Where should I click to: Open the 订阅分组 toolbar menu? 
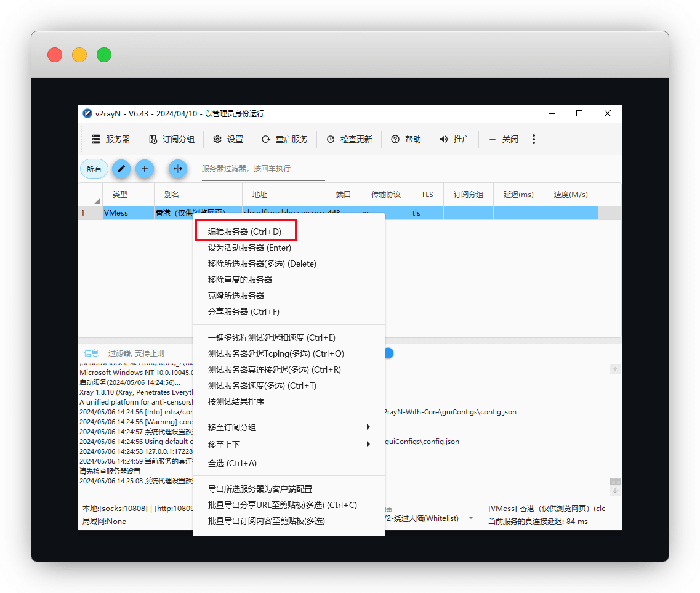(171, 139)
